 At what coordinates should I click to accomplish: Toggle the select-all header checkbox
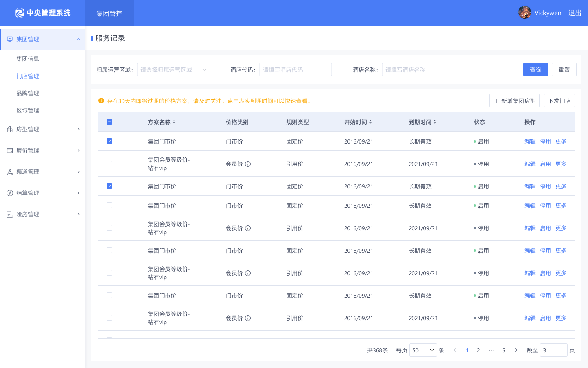point(109,122)
